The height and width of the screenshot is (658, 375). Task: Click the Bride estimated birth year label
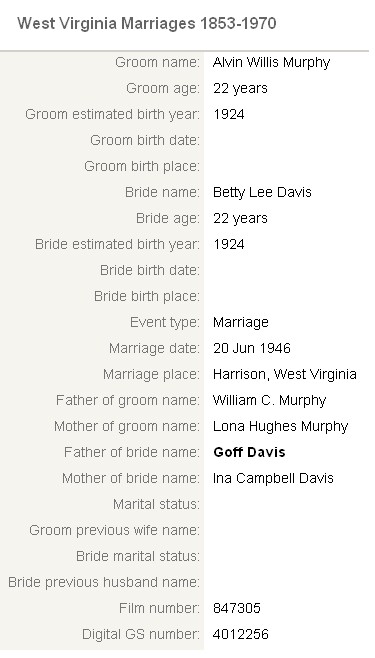pyautogui.click(x=117, y=245)
